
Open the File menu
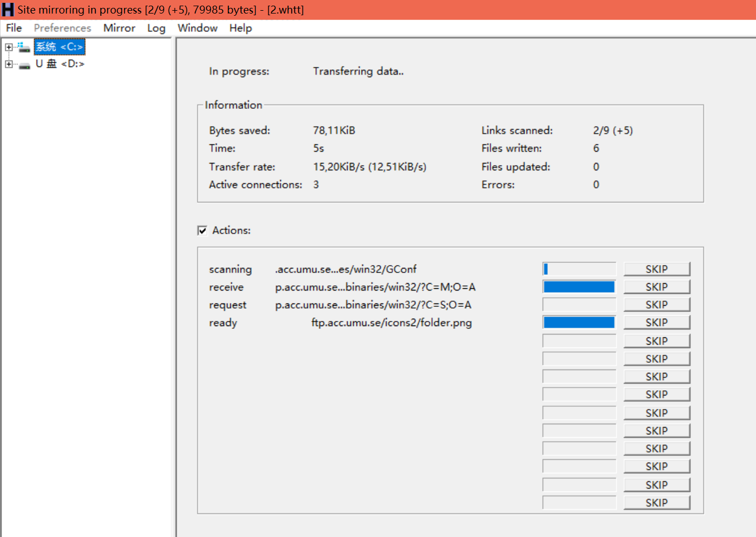pos(13,28)
